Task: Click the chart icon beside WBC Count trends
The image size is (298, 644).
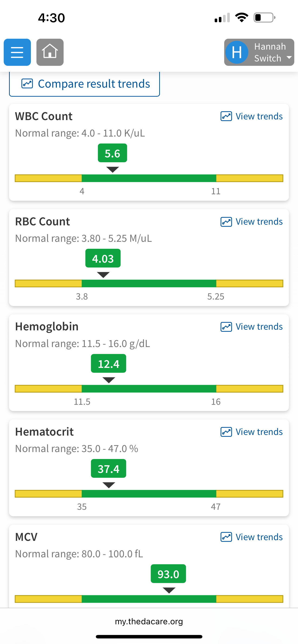Action: point(226,116)
